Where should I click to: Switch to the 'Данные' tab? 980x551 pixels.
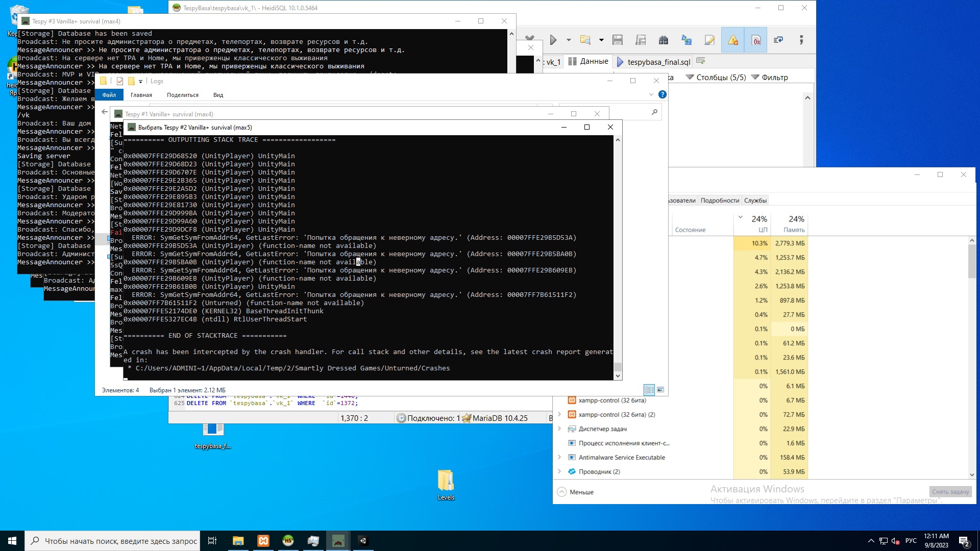pyautogui.click(x=594, y=61)
